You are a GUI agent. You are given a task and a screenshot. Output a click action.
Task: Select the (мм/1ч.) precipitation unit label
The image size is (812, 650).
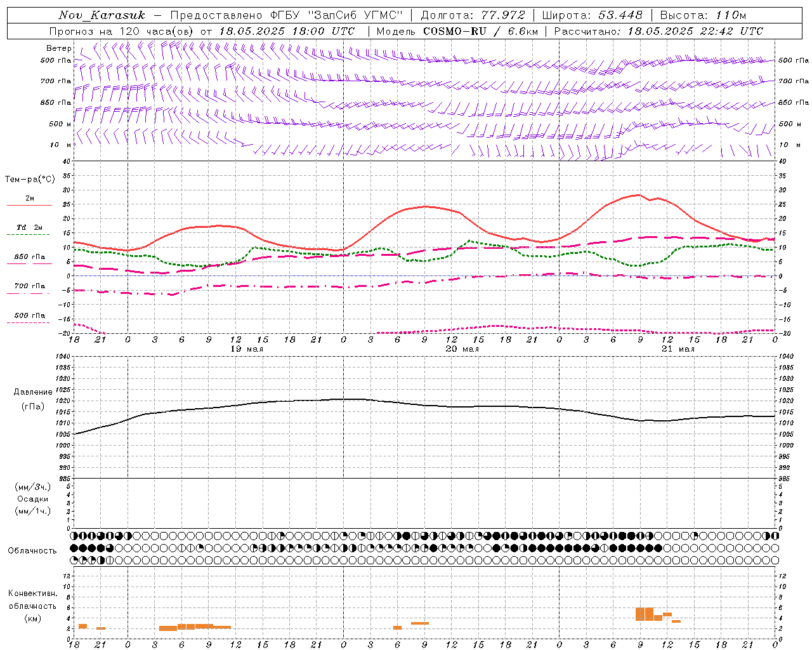[x=33, y=511]
